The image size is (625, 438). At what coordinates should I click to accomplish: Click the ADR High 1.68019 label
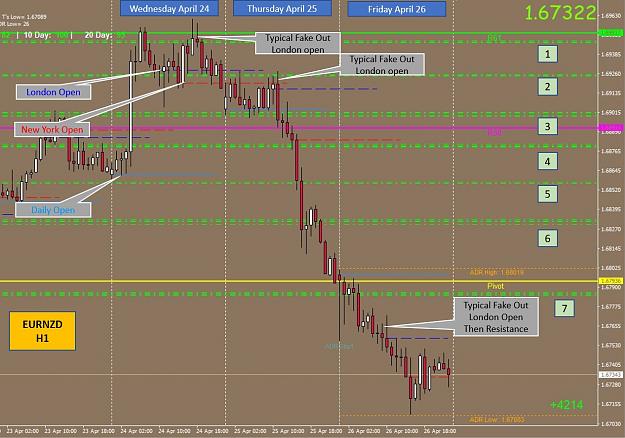tap(497, 273)
